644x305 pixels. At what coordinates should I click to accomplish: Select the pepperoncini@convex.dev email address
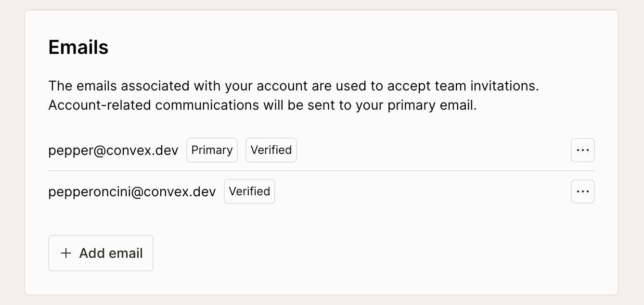pyautogui.click(x=132, y=191)
